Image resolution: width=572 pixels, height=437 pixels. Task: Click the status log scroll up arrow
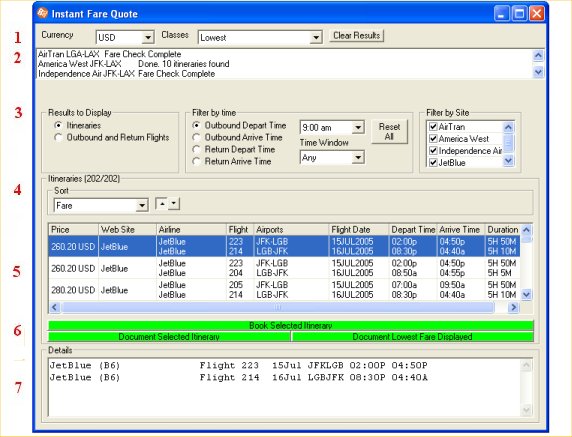tap(538, 55)
